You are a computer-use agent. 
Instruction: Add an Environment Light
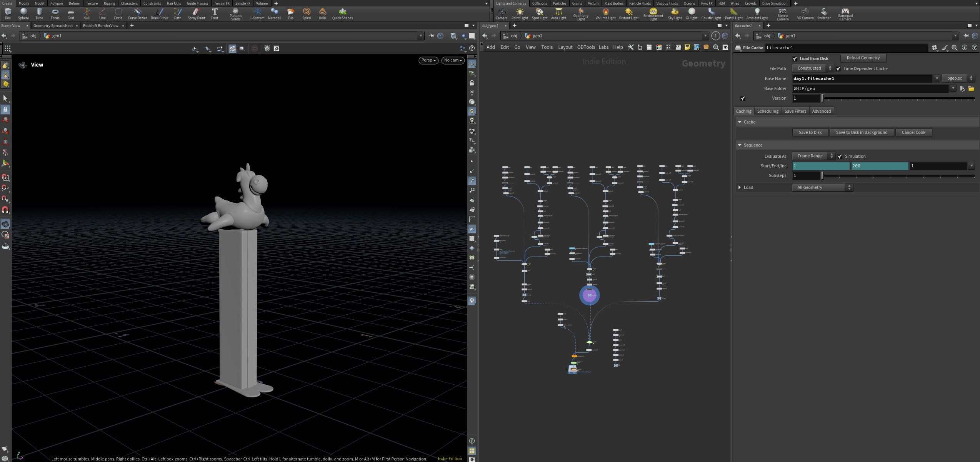click(653, 14)
